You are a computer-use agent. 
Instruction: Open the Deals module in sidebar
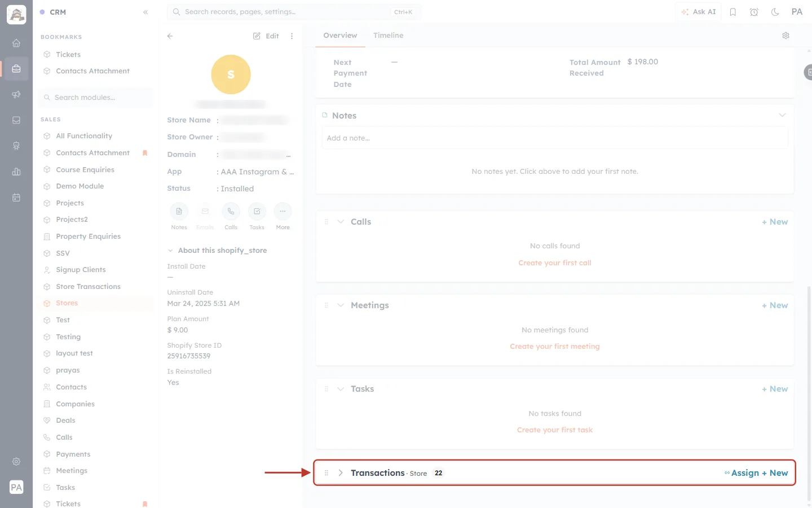[x=65, y=421]
